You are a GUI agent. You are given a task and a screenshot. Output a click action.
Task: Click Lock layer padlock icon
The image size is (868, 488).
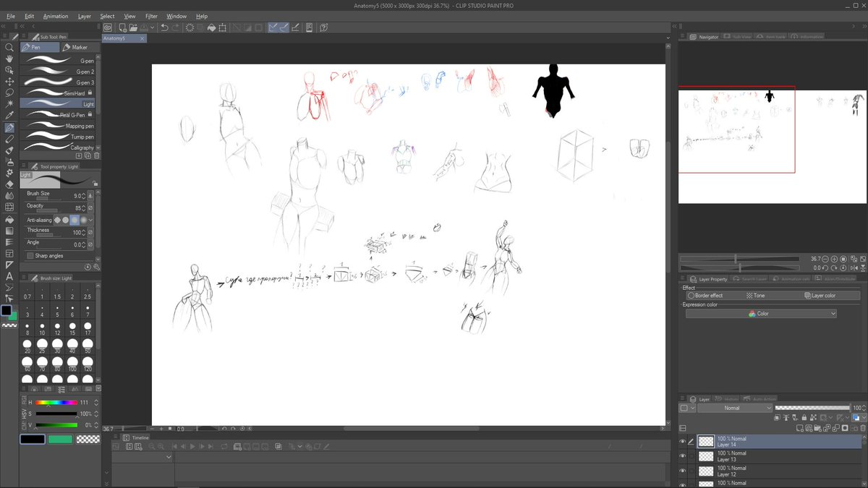click(804, 417)
